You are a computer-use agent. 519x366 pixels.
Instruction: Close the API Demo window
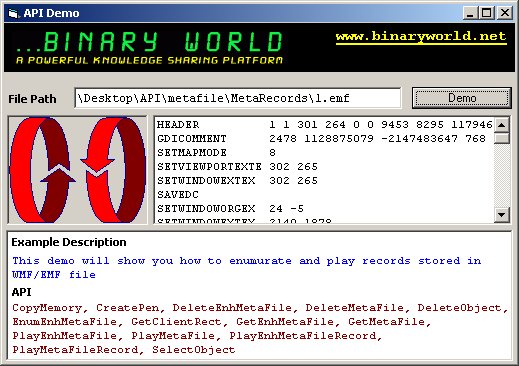click(x=505, y=13)
